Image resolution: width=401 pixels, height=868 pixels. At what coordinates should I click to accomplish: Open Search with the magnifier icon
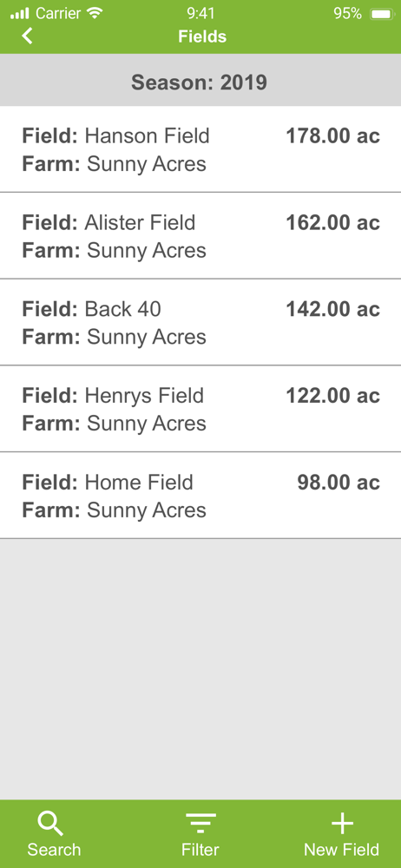point(50,825)
